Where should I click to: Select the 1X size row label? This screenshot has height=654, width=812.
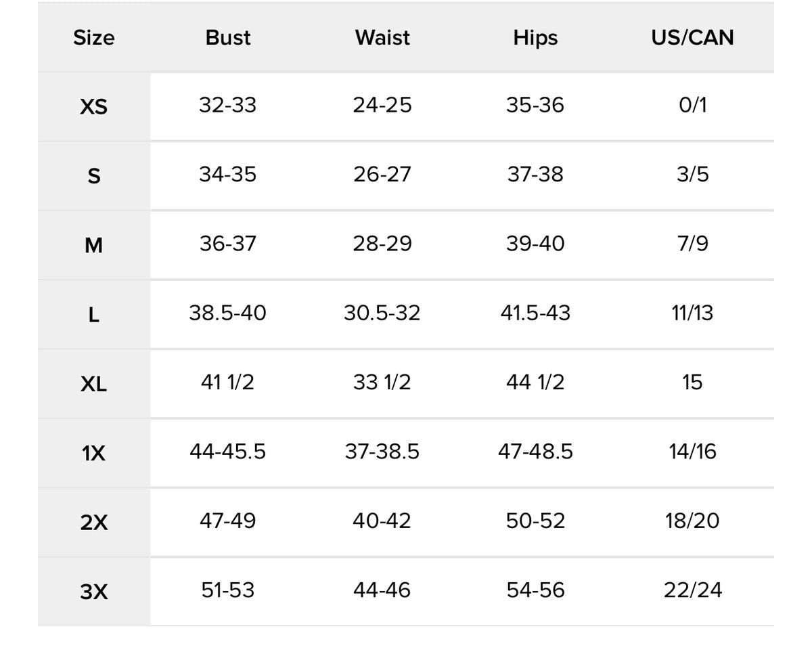tap(93, 454)
